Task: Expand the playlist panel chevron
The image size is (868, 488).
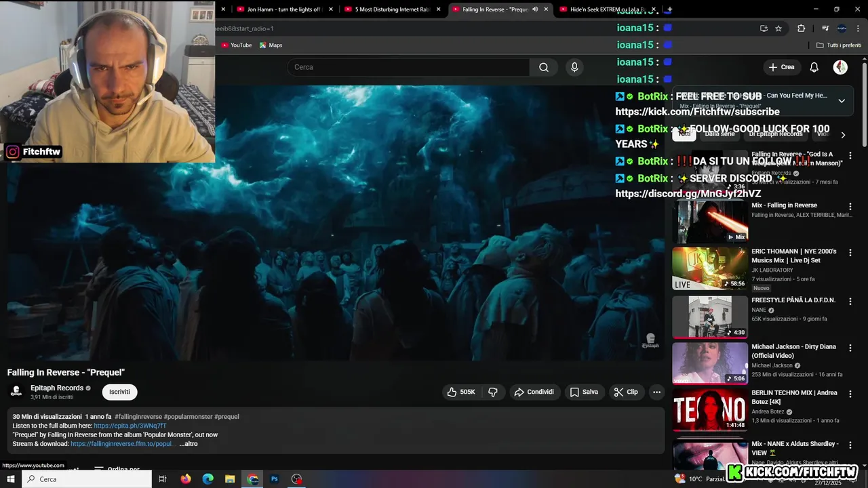Action: [842, 101]
